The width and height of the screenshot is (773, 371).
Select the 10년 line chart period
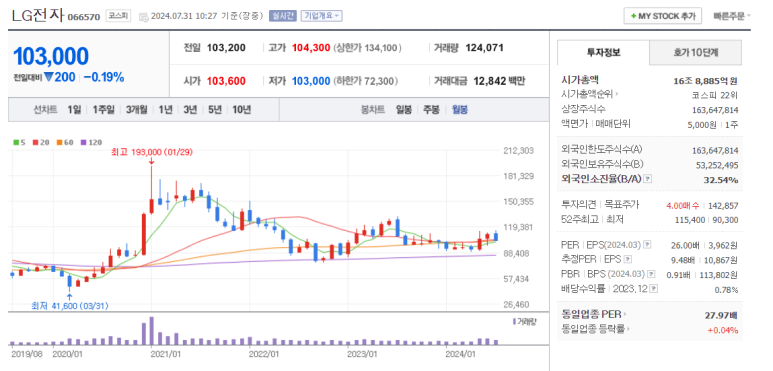click(242, 109)
